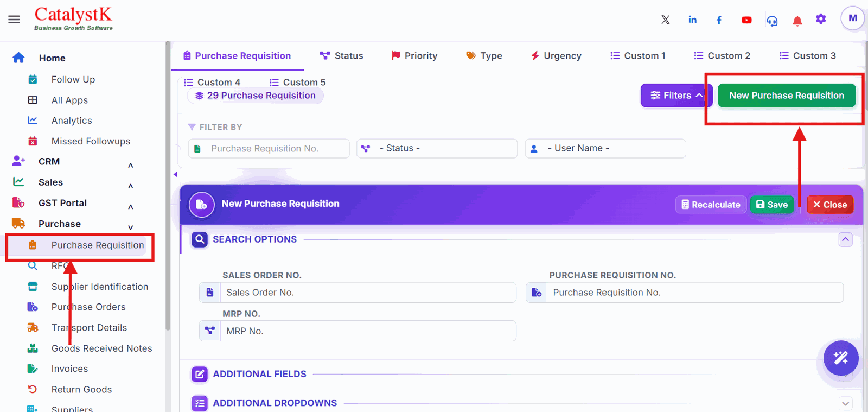Click the Recalculate button
868x412 pixels.
(711, 205)
